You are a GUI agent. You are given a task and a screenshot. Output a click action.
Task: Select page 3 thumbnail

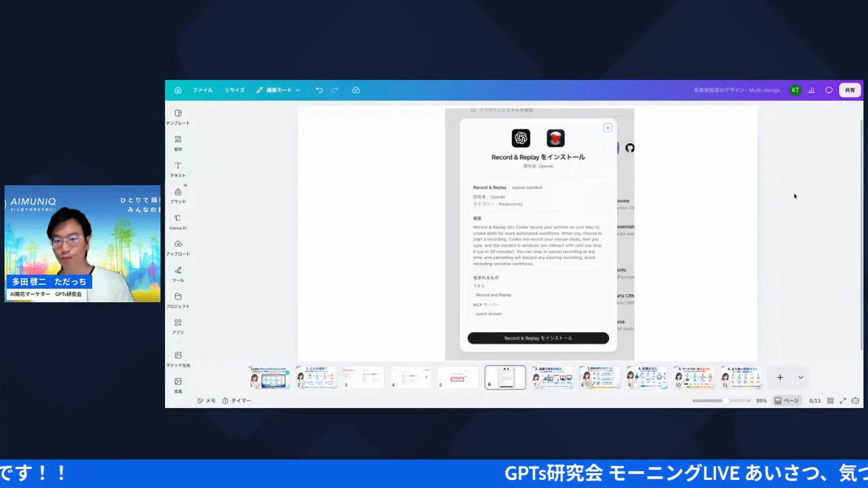tap(363, 378)
